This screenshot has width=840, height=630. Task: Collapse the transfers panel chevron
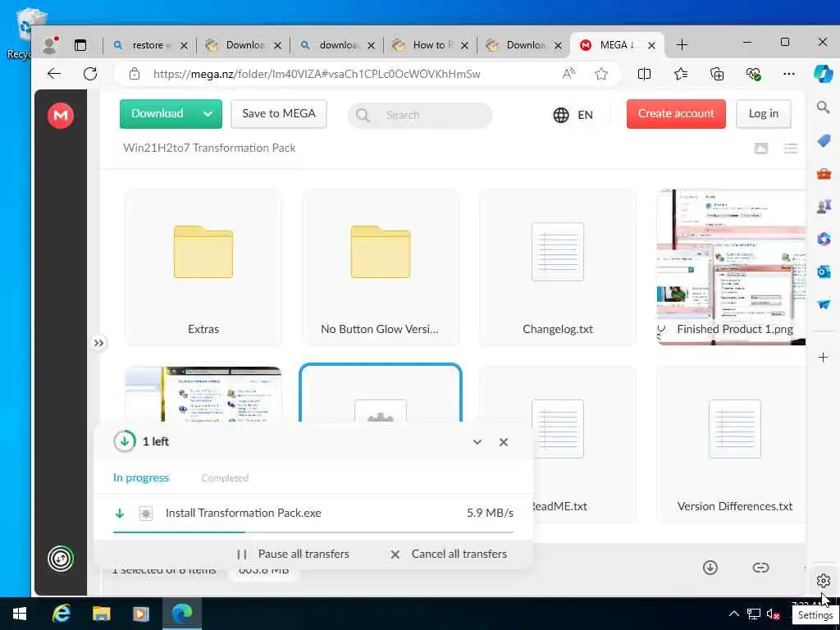477,442
